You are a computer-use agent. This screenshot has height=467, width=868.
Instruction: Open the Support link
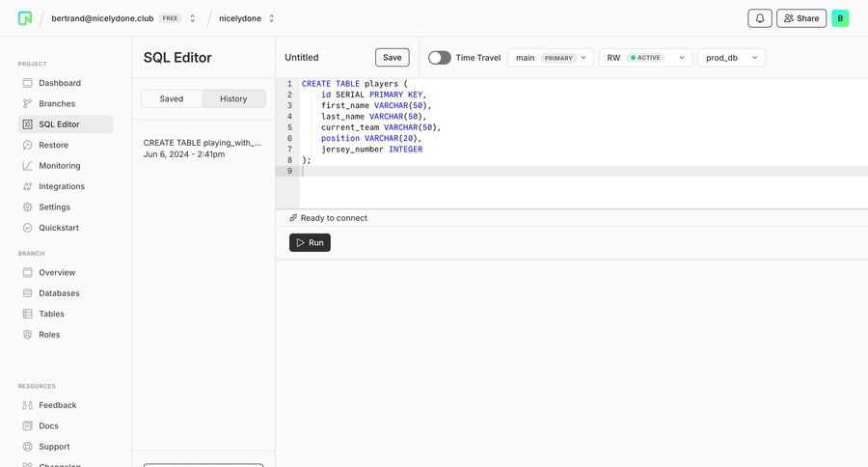(x=66, y=447)
